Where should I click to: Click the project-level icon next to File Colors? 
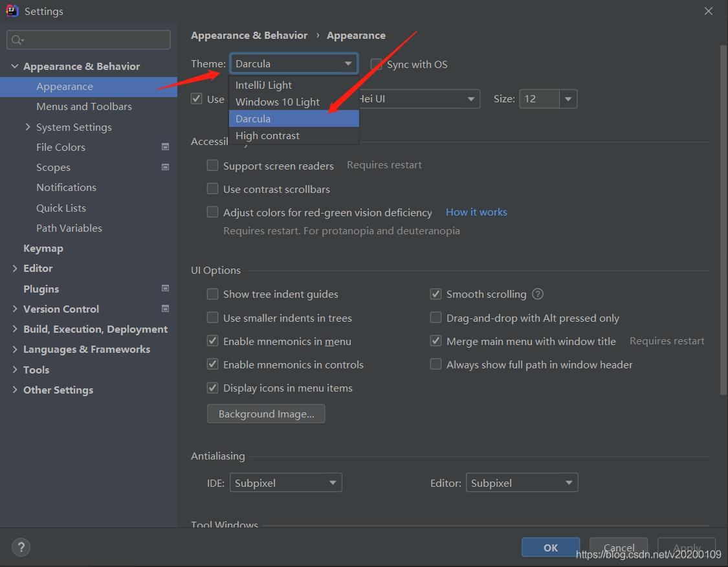[165, 147]
